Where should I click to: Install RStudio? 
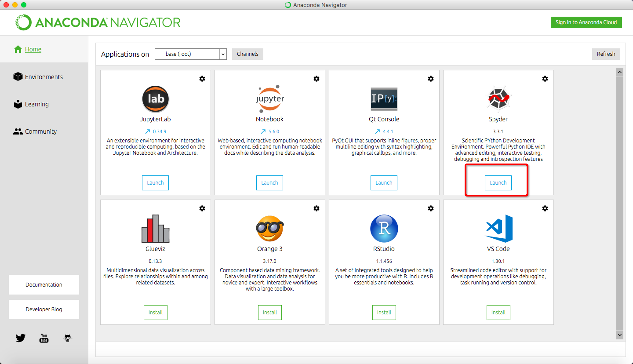pyautogui.click(x=384, y=313)
